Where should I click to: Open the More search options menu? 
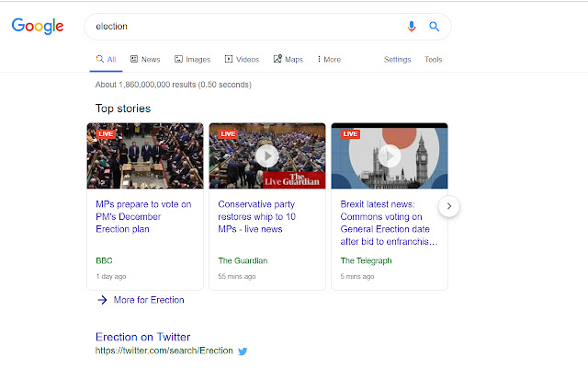329,60
